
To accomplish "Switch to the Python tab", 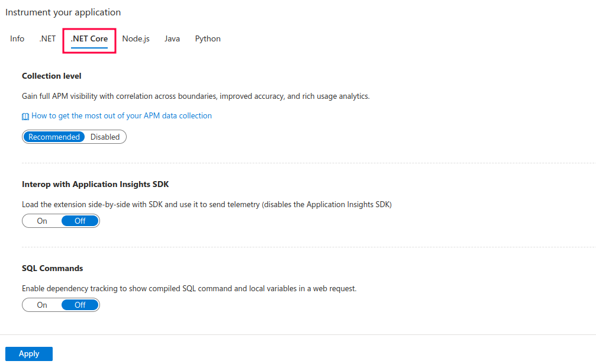I will click(208, 39).
